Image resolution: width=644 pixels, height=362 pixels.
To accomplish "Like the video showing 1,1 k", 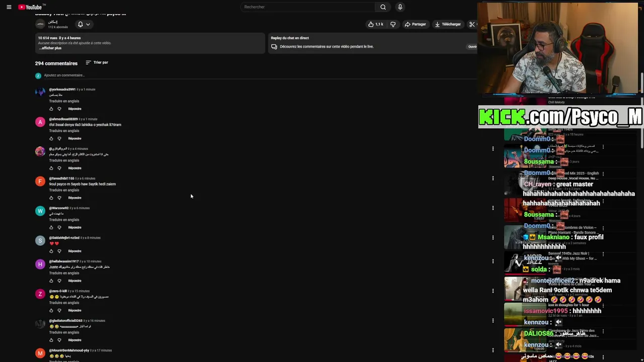I will click(x=376, y=24).
